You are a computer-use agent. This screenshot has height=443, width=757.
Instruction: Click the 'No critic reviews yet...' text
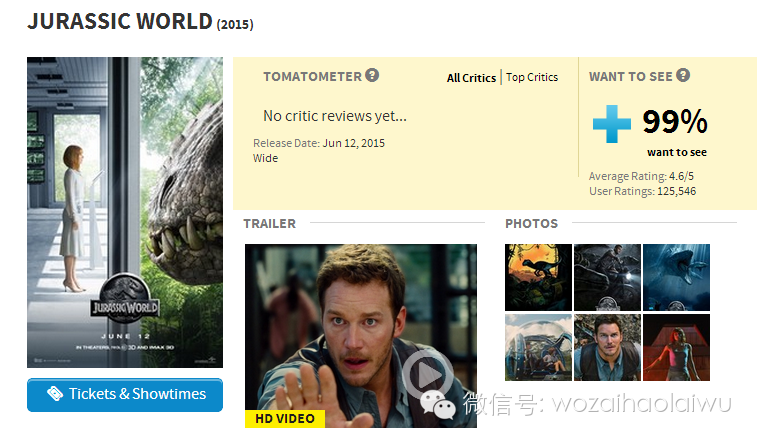(335, 116)
